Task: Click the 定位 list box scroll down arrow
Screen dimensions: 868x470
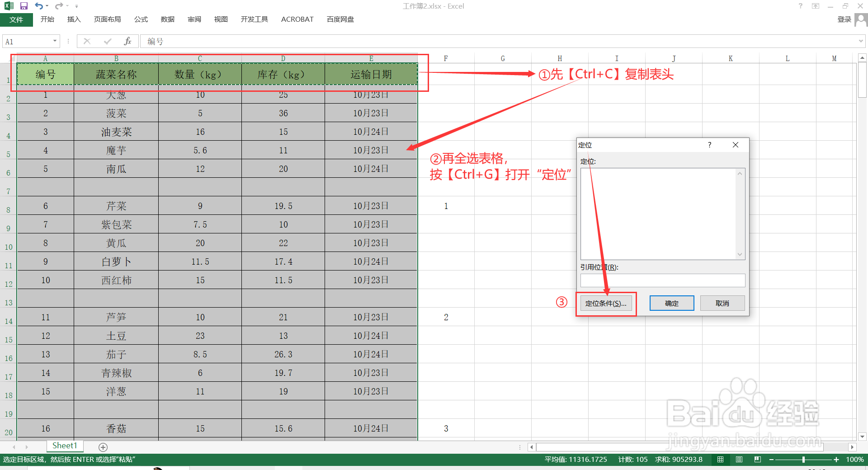Action: click(x=740, y=254)
